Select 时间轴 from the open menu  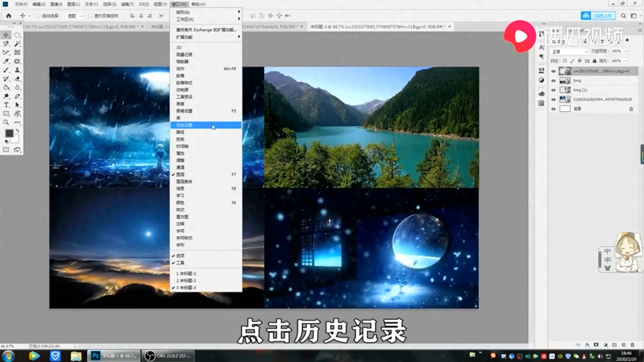click(182, 146)
